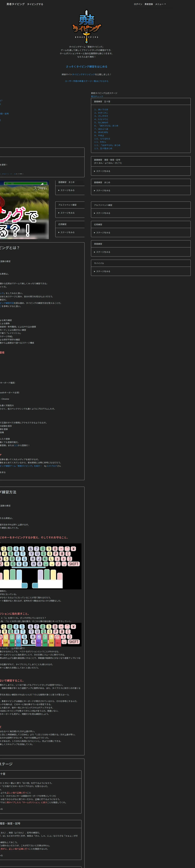Click the 勇者タイピング公式ステージ heading
Viewport: 195px width, 868px height.
point(104,93)
